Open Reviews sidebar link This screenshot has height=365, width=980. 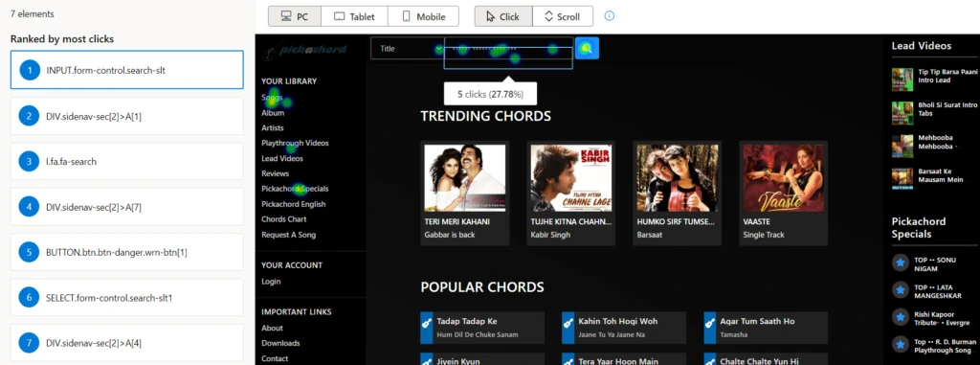tap(275, 173)
